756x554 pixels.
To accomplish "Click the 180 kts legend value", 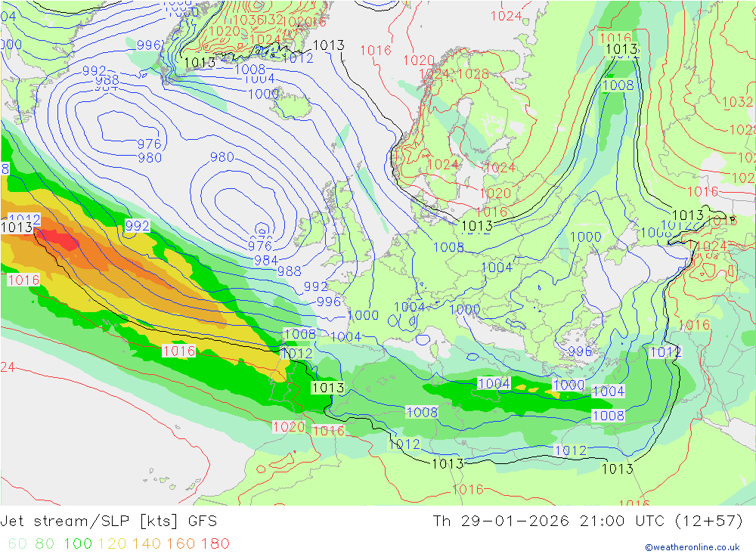I will [x=215, y=543].
